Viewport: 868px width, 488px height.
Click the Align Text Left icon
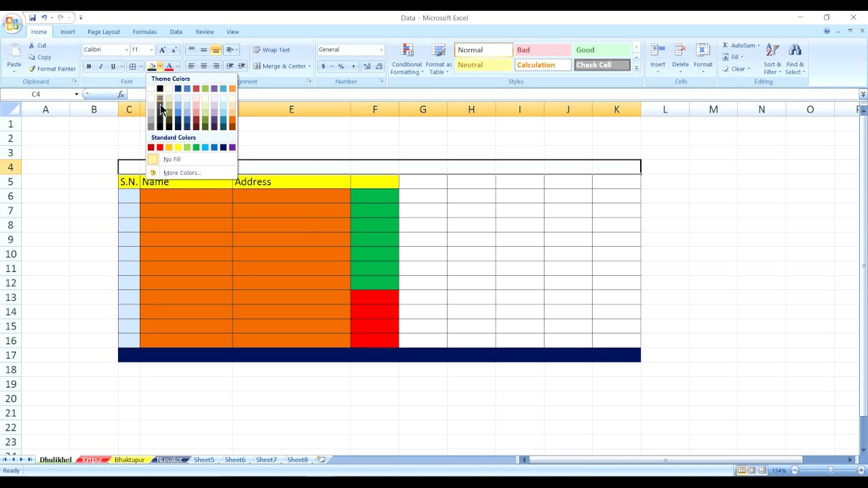191,66
